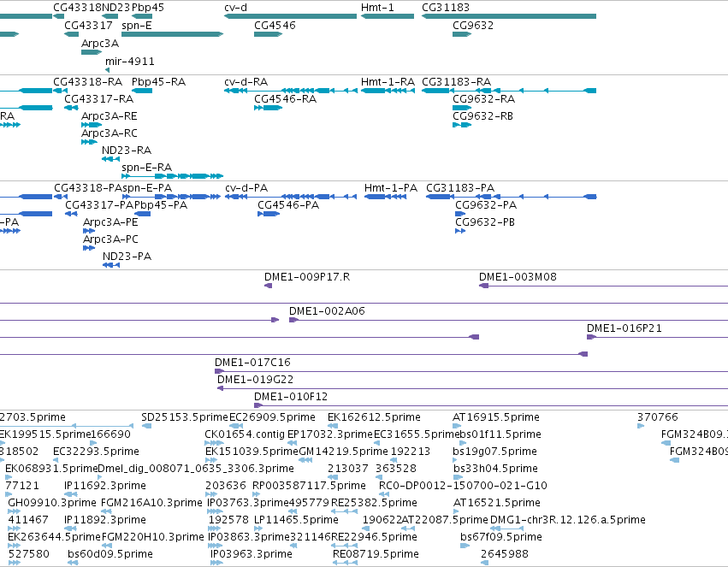This screenshot has width=728, height=567.
Task: Select the DME1-003M08 clone label
Action: 518,277
